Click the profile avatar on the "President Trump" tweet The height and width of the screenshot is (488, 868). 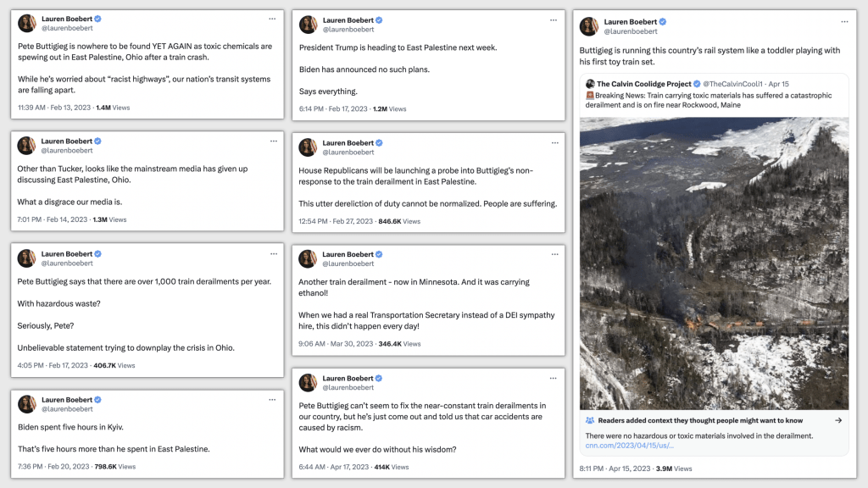point(308,24)
